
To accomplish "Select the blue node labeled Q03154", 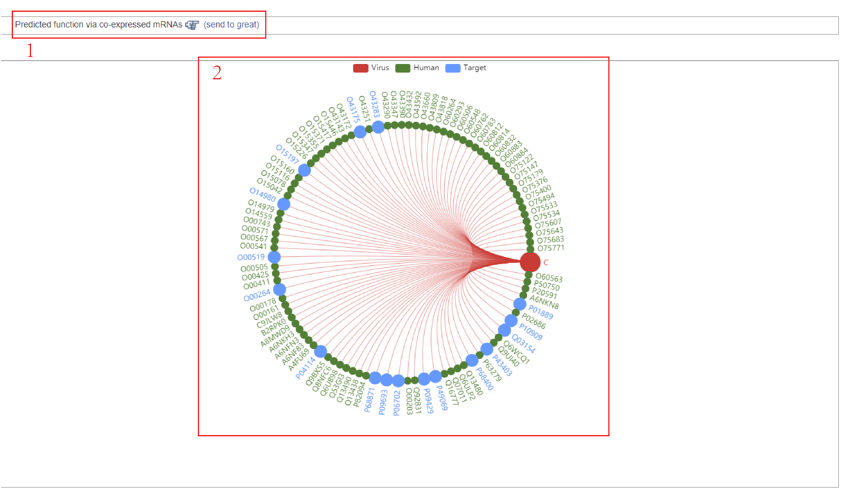I will click(x=504, y=330).
